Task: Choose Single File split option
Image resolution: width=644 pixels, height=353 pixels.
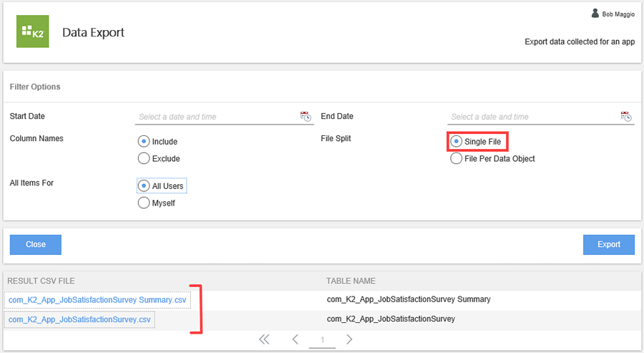Action: coord(456,141)
